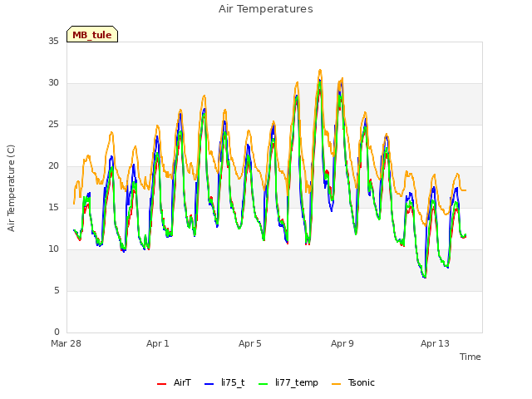The width and height of the screenshot is (532, 399).
Task: Toggle the AirT series in the legend
Action: coord(174,382)
